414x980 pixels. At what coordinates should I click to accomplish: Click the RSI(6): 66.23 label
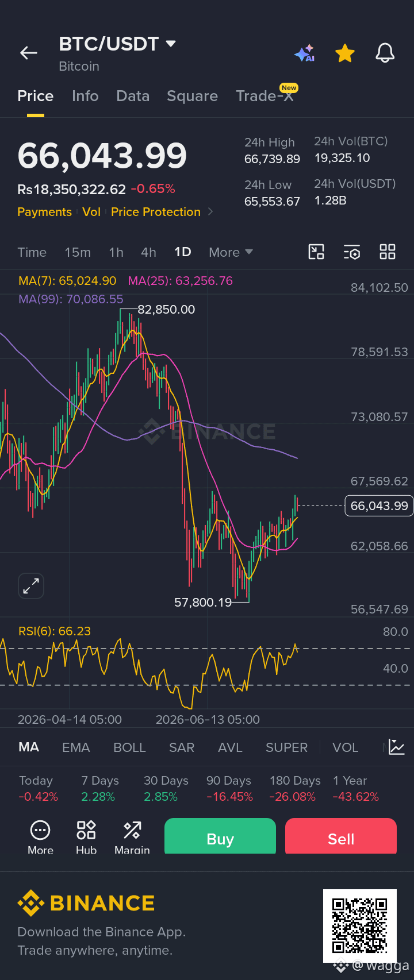tap(55, 631)
